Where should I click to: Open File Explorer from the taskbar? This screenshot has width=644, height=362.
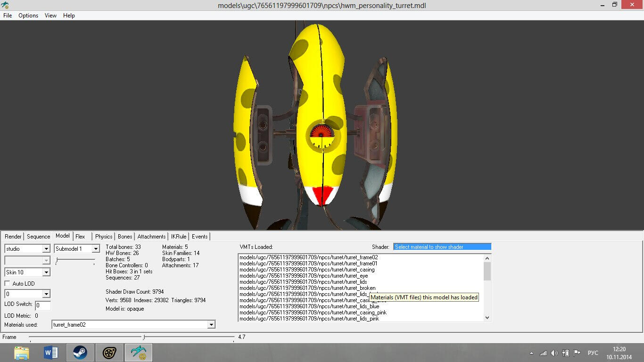[x=22, y=353]
